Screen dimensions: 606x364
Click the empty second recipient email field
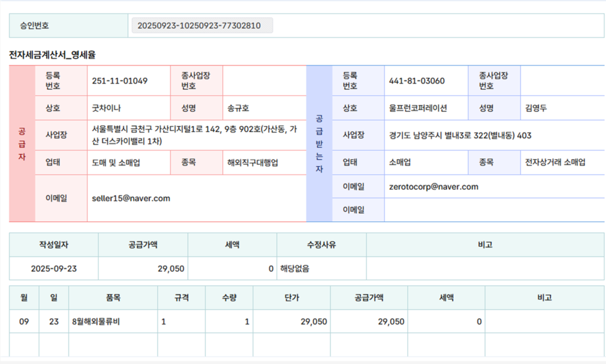pos(494,210)
